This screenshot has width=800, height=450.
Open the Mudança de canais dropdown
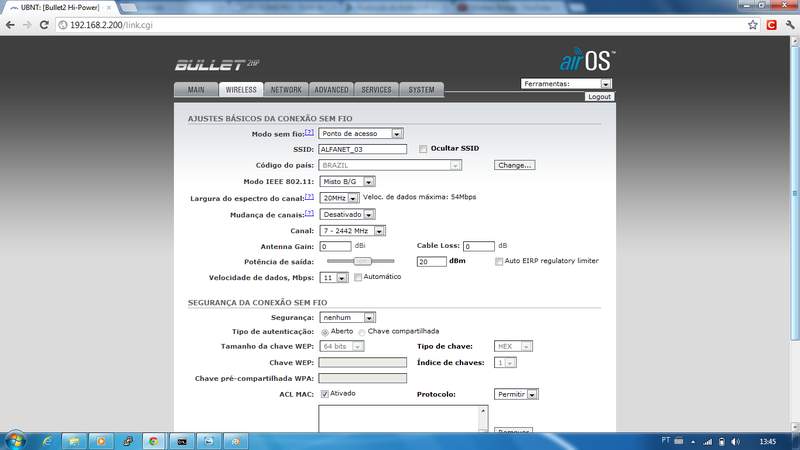pyautogui.click(x=347, y=214)
